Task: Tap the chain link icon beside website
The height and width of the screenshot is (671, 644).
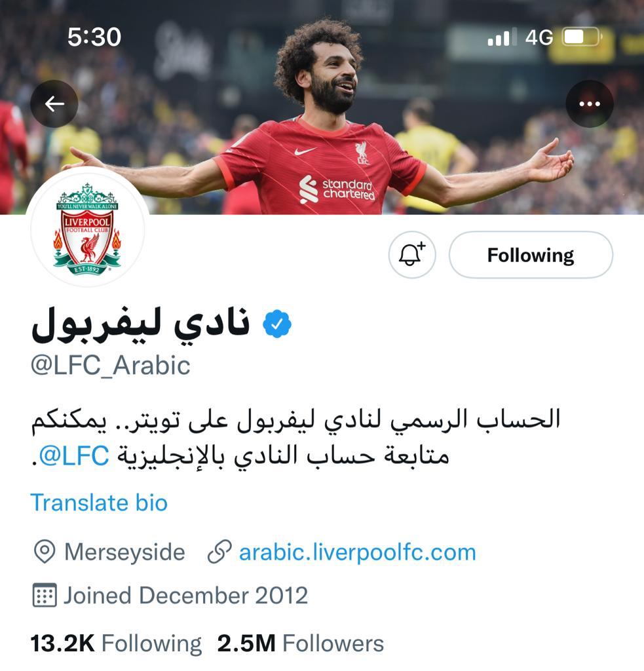Action: point(219,552)
